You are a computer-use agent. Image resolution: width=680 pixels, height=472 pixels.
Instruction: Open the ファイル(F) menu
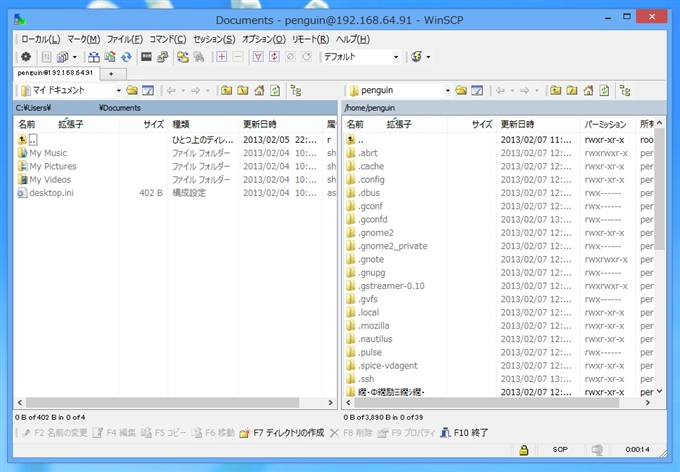click(x=125, y=39)
